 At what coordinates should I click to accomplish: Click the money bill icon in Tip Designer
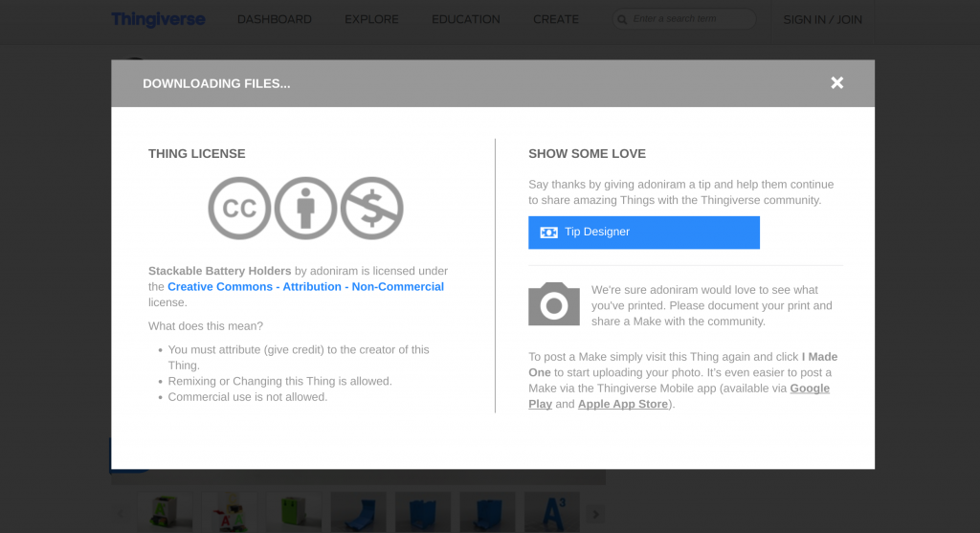pyautogui.click(x=548, y=233)
